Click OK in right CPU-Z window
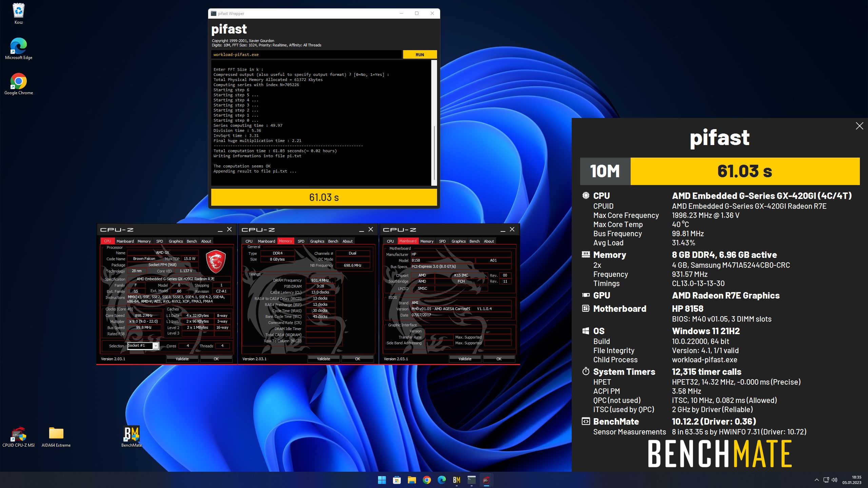The height and width of the screenshot is (488, 868). (499, 359)
